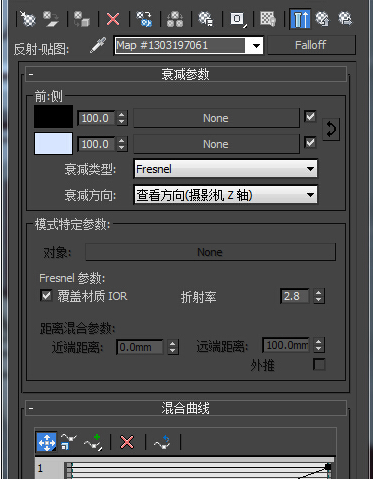Click the Reset Curves icon in mix curve toolbar
The image size is (378, 479).
click(162, 443)
